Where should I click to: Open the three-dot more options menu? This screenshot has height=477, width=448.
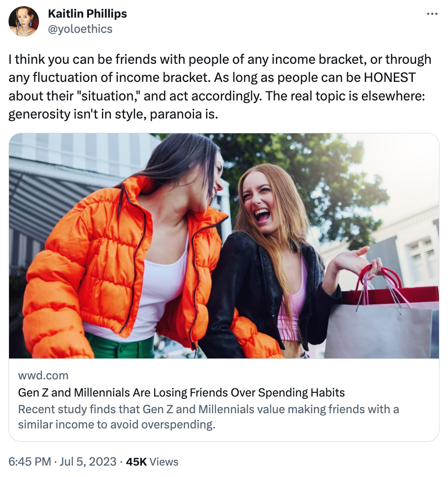click(x=432, y=14)
